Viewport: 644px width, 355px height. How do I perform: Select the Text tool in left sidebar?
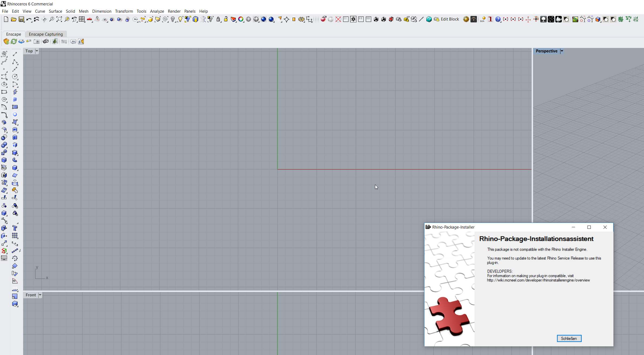pyautogui.click(x=15, y=228)
